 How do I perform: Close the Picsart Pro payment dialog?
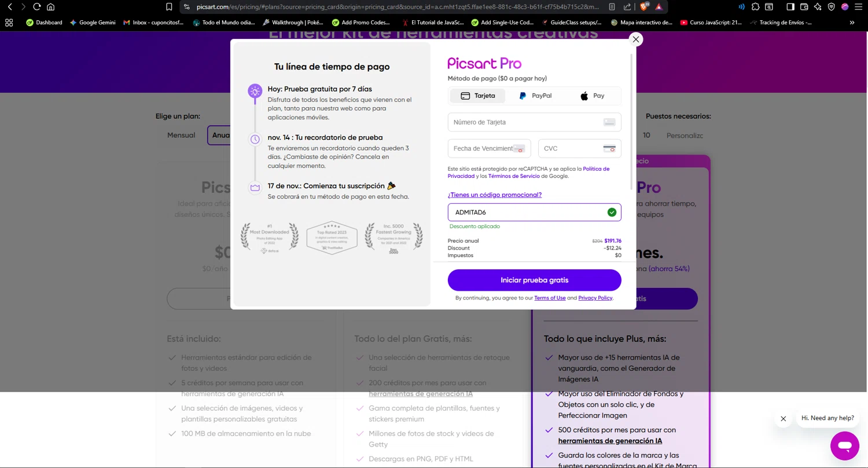pos(635,39)
